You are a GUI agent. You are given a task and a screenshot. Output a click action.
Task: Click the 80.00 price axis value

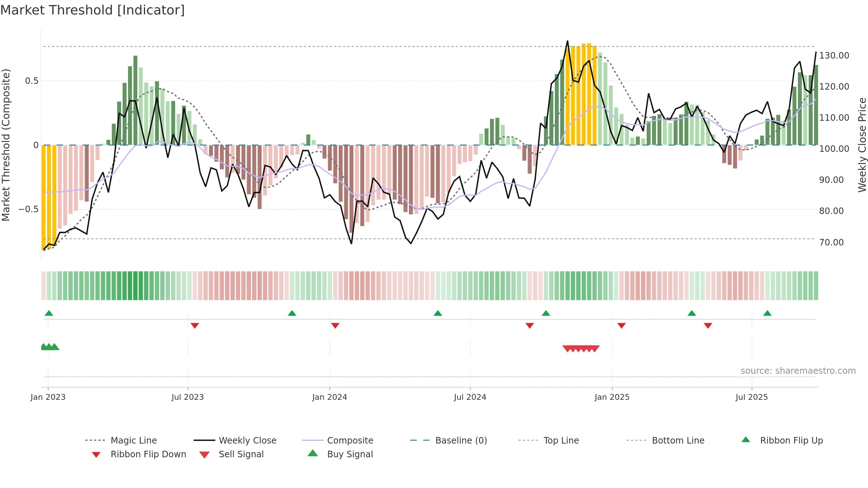pyautogui.click(x=831, y=211)
